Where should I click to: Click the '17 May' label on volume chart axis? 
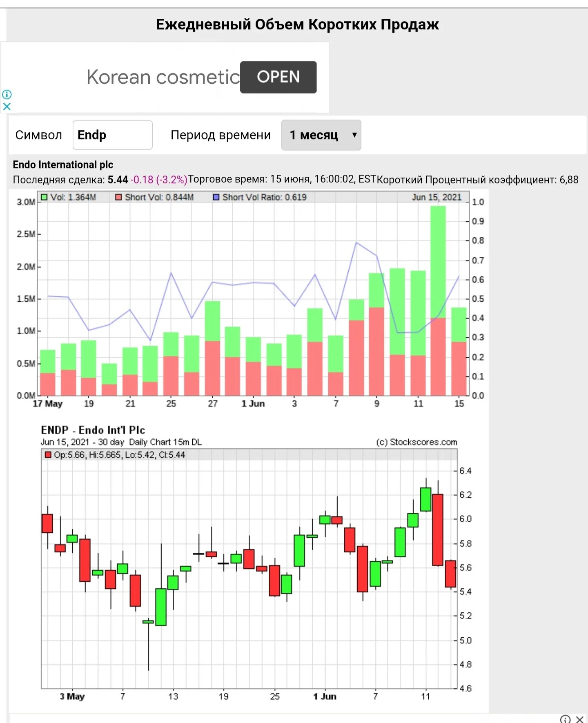click(48, 404)
